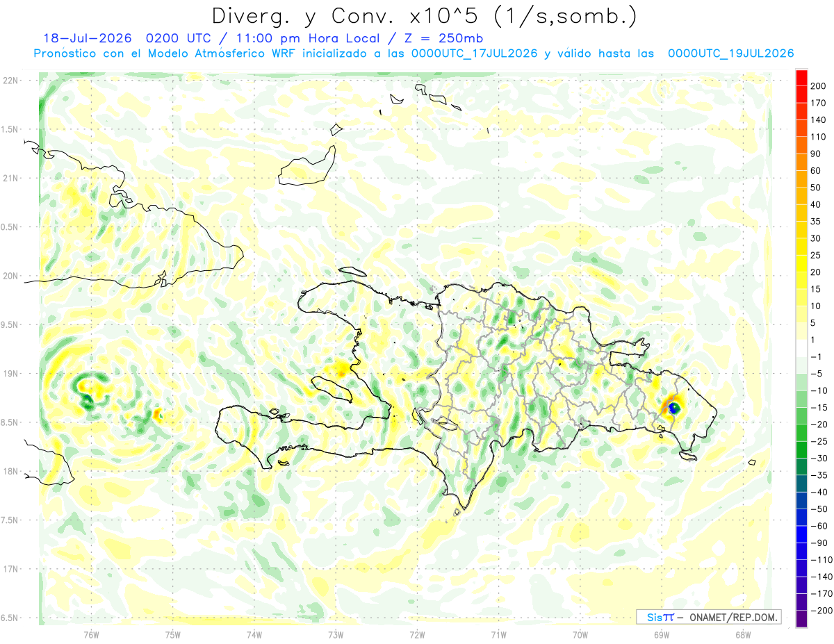This screenshot has height=644, width=834.
Task: Click color bar label '-60'
Action: coord(819,526)
